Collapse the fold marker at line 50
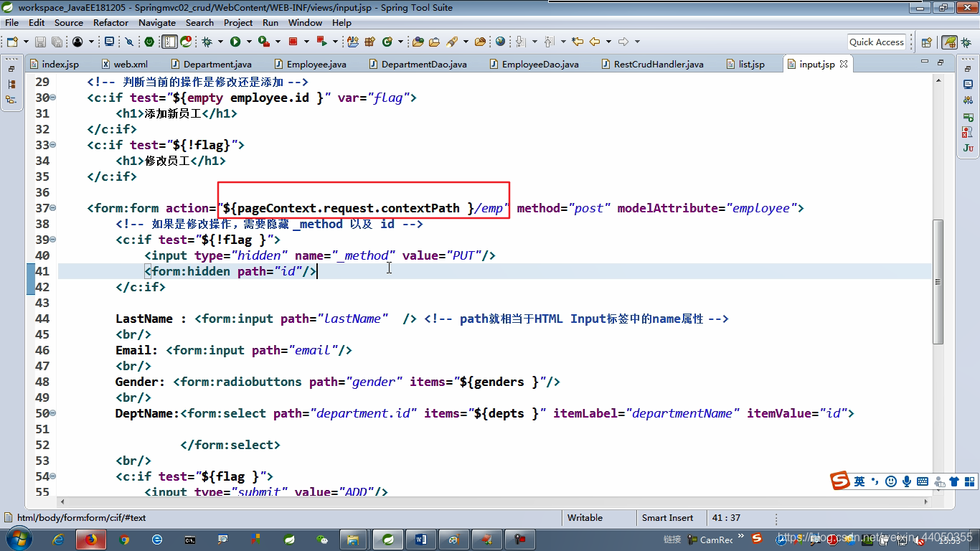980x551 pixels. 53,414
